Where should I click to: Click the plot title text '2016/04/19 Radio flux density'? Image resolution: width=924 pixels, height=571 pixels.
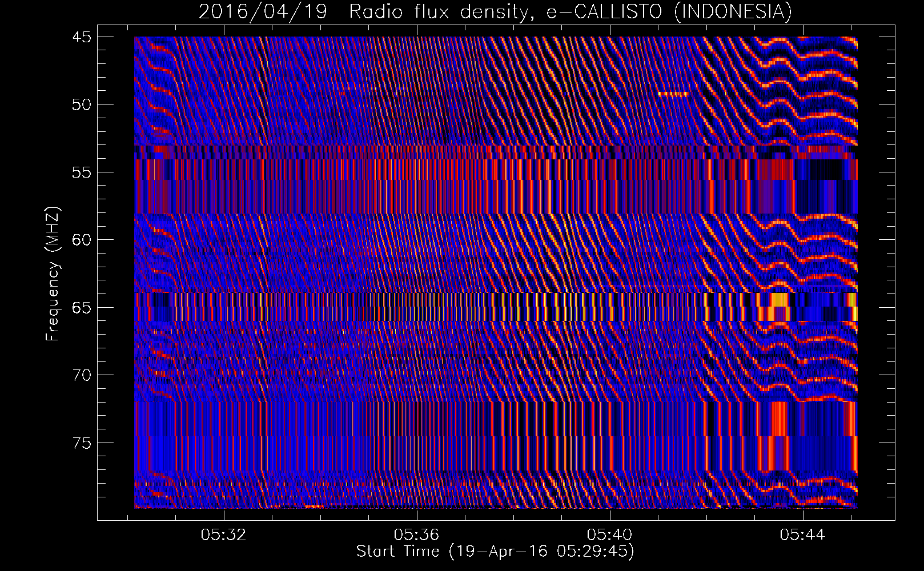point(363,11)
